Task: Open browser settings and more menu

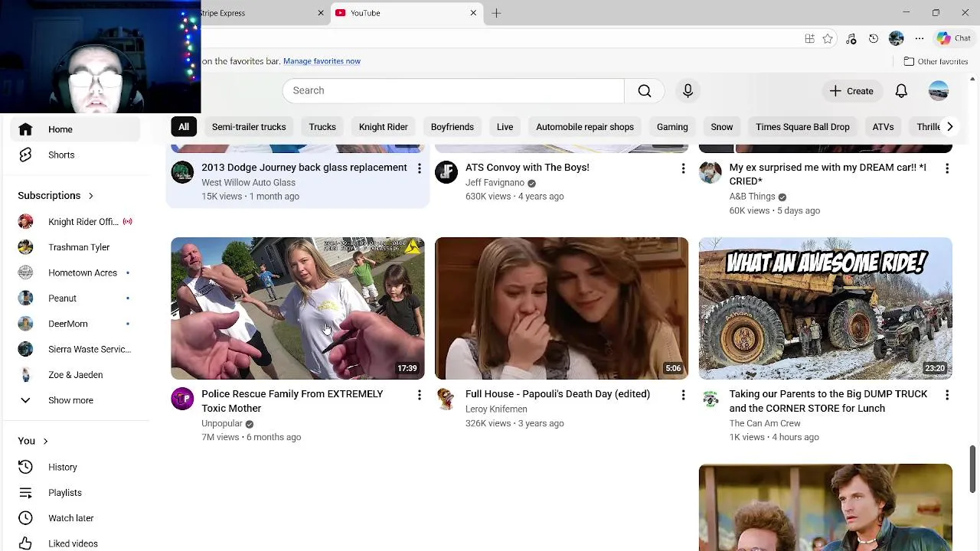Action: pos(920,38)
